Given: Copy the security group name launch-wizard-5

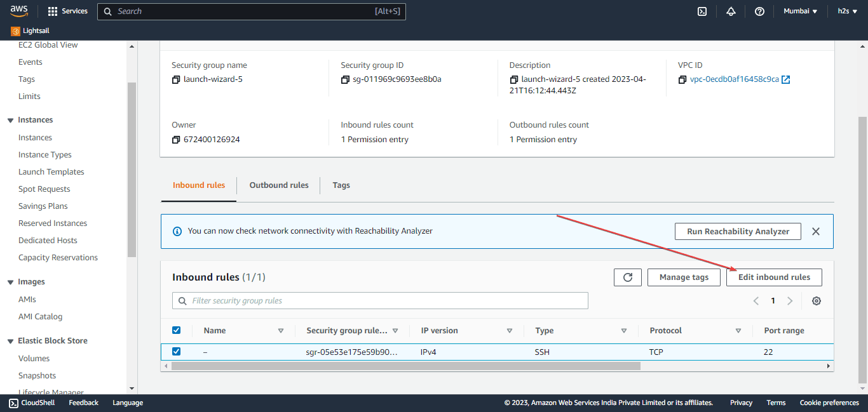Looking at the screenshot, I should point(176,80).
